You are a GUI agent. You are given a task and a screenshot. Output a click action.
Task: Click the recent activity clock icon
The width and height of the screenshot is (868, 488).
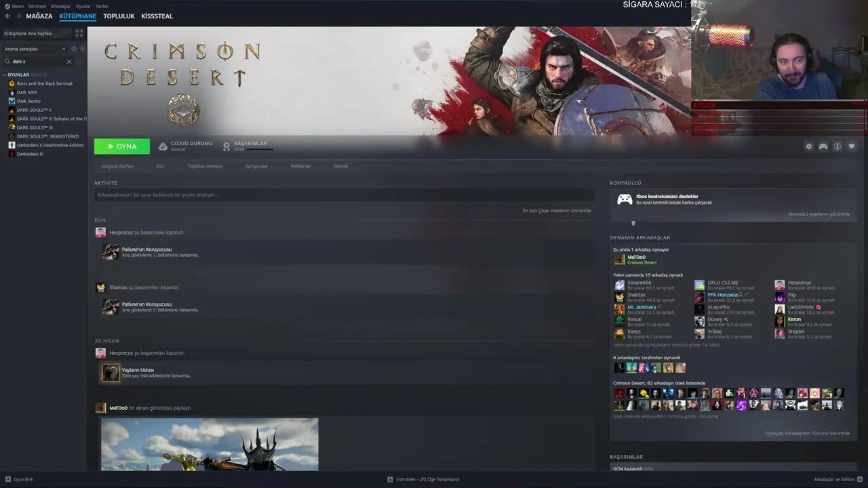coord(74,49)
